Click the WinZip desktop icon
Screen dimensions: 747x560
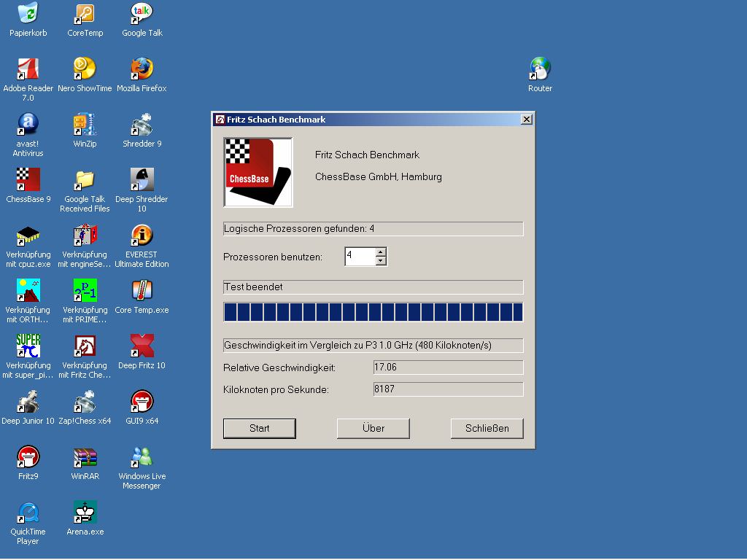coord(85,124)
